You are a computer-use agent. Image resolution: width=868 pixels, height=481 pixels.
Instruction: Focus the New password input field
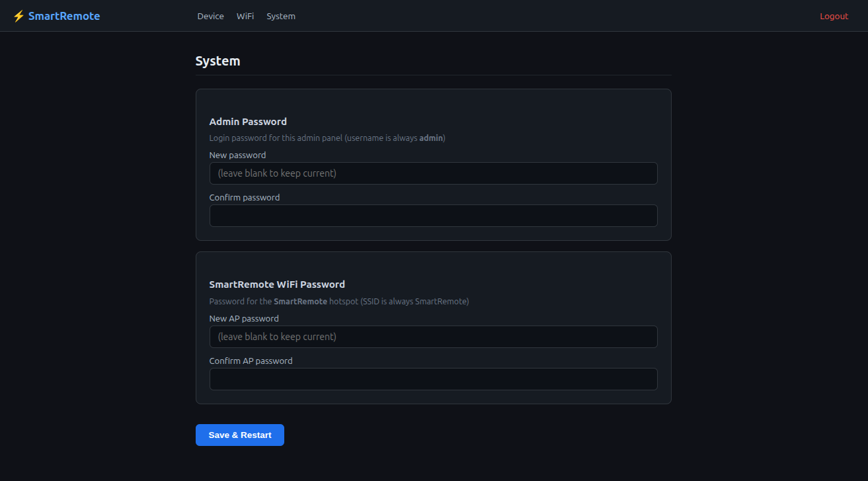click(434, 173)
